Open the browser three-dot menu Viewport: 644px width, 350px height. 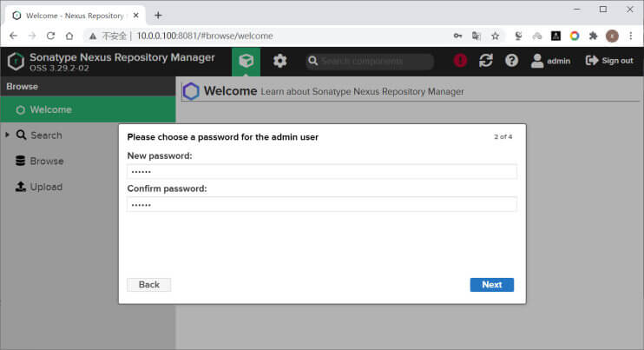631,36
